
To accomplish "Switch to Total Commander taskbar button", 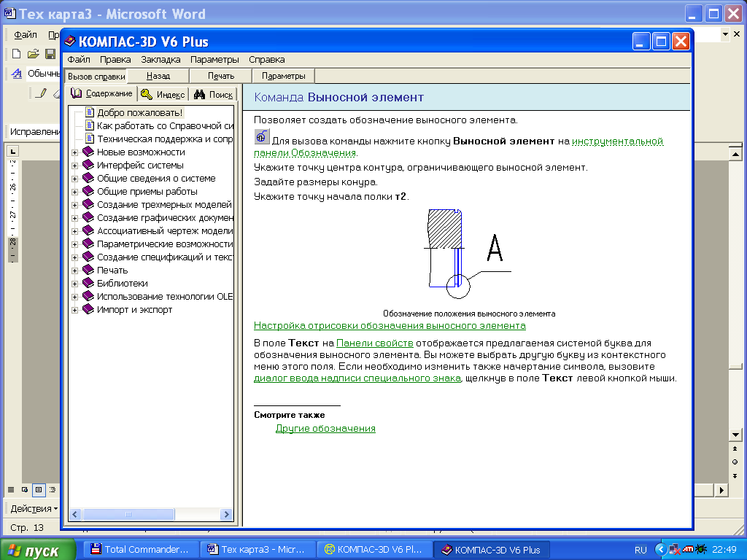I will tap(139, 550).
